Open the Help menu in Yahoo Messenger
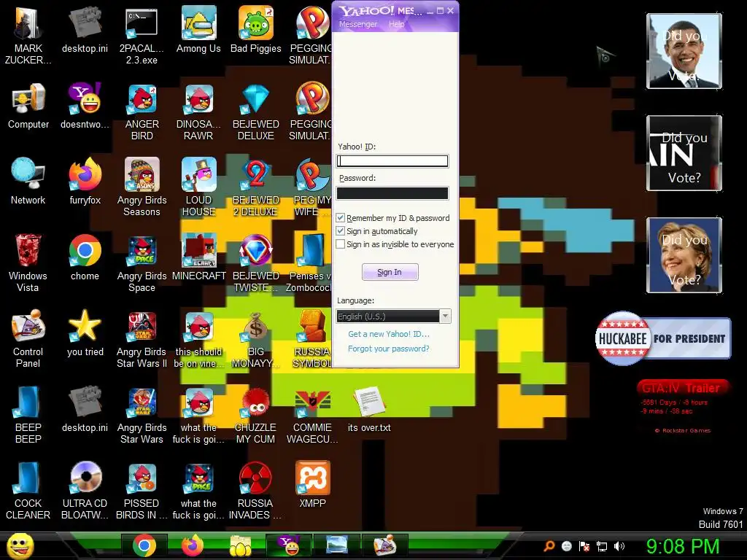The height and width of the screenshot is (560, 747). [396, 24]
